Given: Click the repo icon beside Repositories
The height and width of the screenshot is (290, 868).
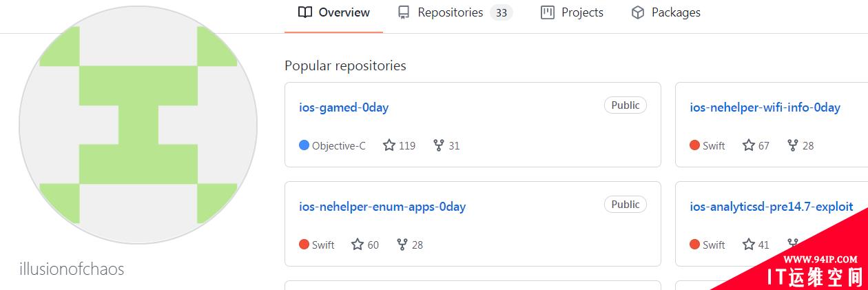Looking at the screenshot, I should tap(404, 12).
